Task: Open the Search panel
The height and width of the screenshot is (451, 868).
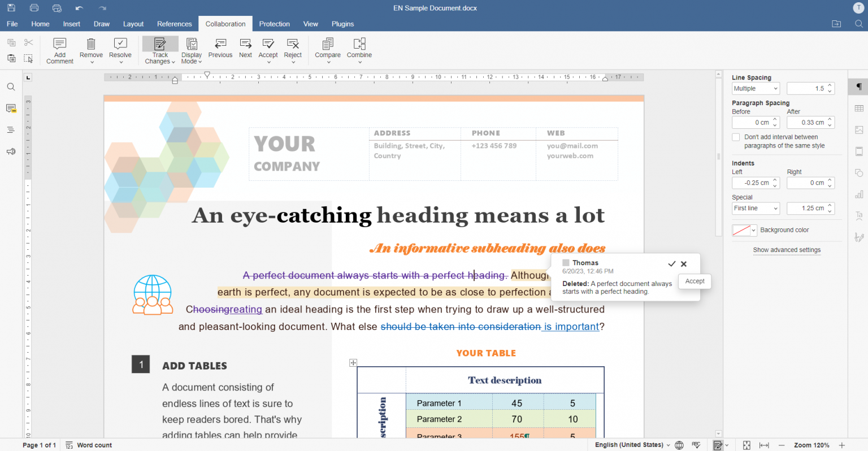Action: pos(11,86)
